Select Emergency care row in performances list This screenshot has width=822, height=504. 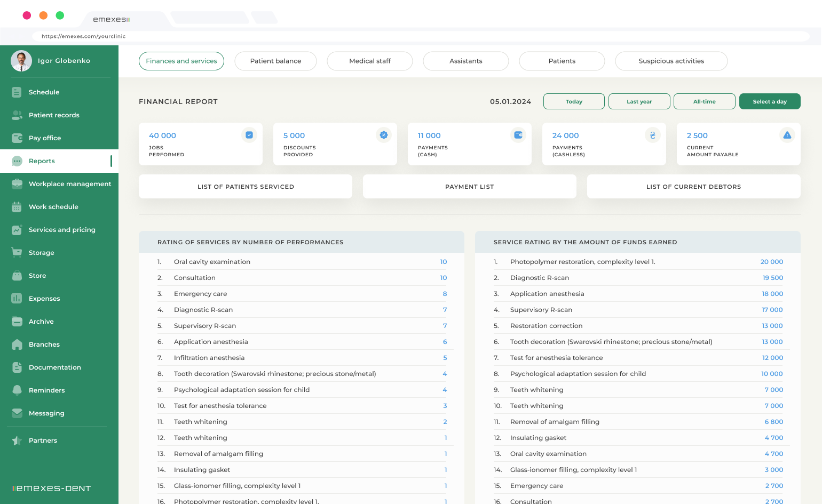(x=302, y=294)
